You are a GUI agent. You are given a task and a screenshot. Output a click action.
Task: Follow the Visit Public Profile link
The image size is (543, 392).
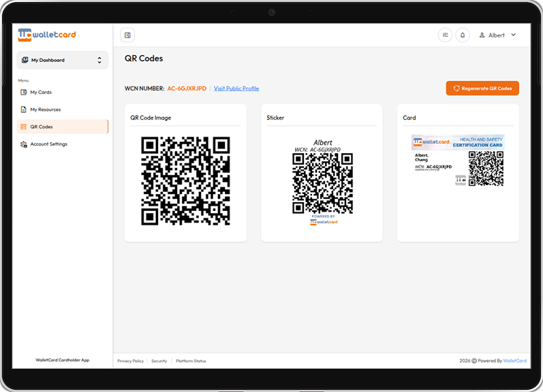(236, 88)
